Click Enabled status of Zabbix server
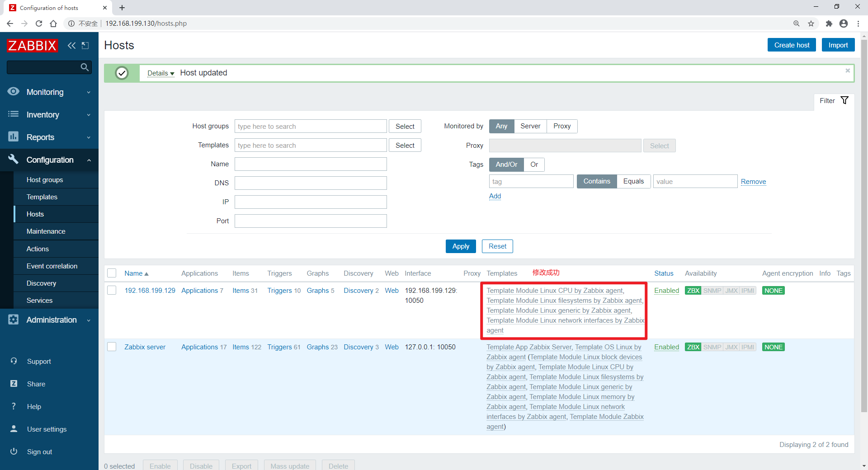The width and height of the screenshot is (868, 470). [x=666, y=347]
